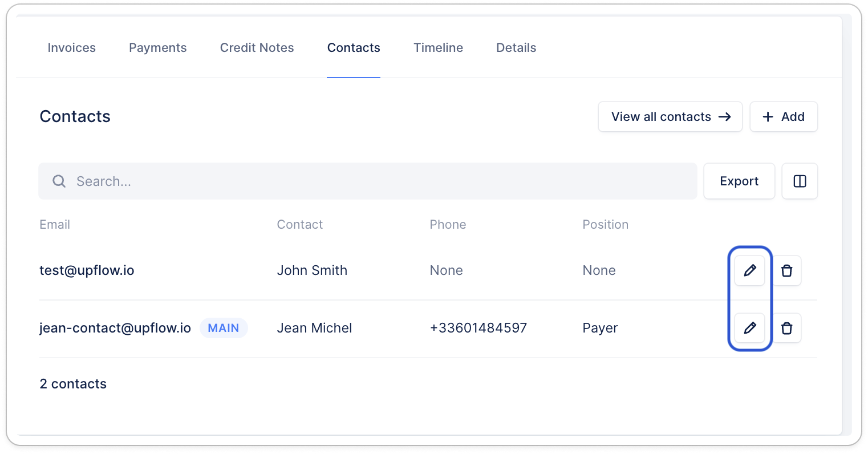Click the Position column header
The height and width of the screenshot is (454, 868).
pos(605,225)
